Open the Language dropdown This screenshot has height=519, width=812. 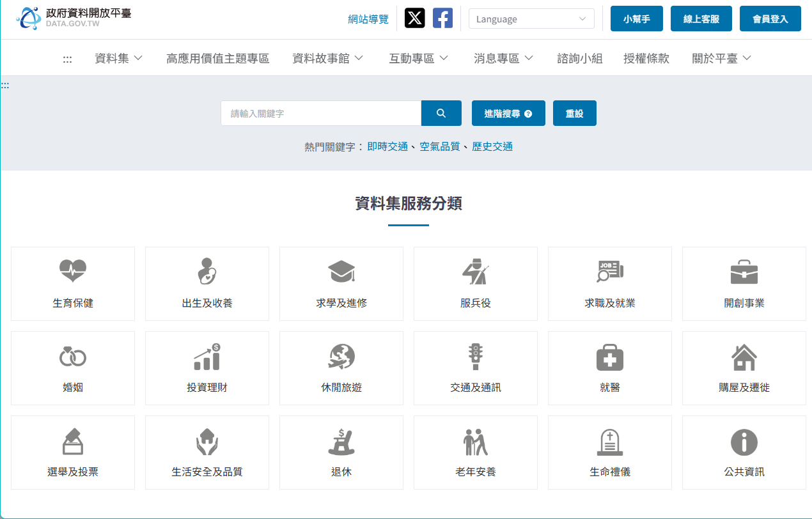(x=531, y=19)
